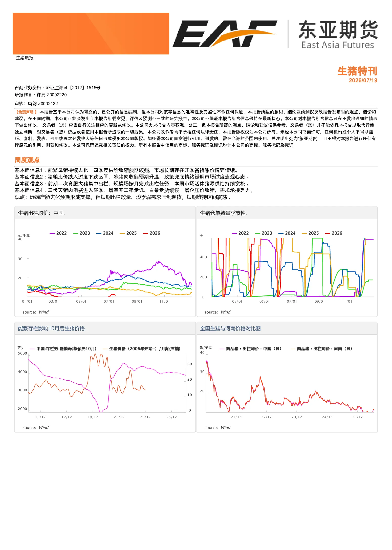Select the author line 许亮 Z0002220

point(41,95)
